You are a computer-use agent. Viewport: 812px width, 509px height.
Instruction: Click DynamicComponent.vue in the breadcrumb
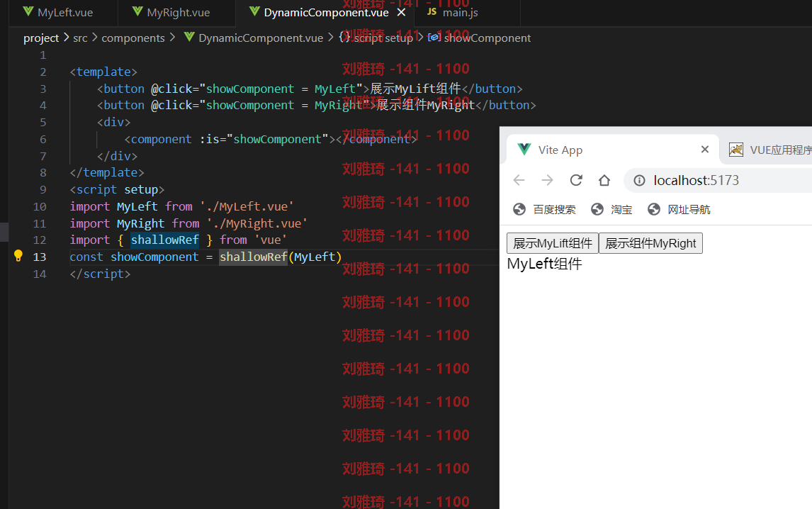point(261,38)
